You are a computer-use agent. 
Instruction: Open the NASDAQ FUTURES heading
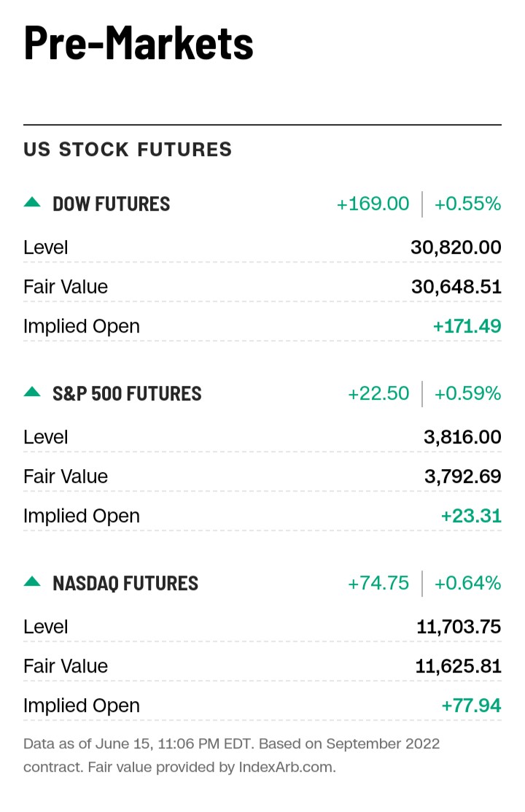pyautogui.click(x=125, y=584)
